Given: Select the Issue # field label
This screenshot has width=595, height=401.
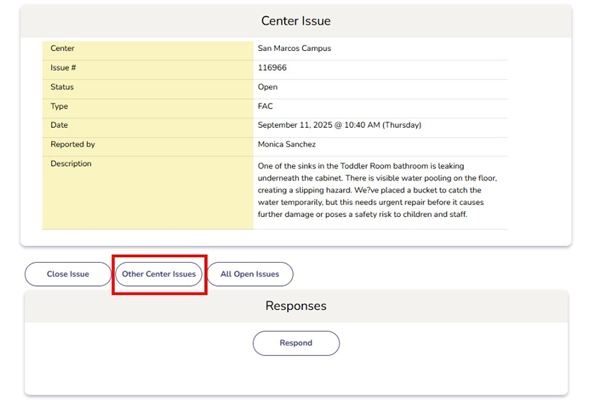Looking at the screenshot, I should point(63,68).
